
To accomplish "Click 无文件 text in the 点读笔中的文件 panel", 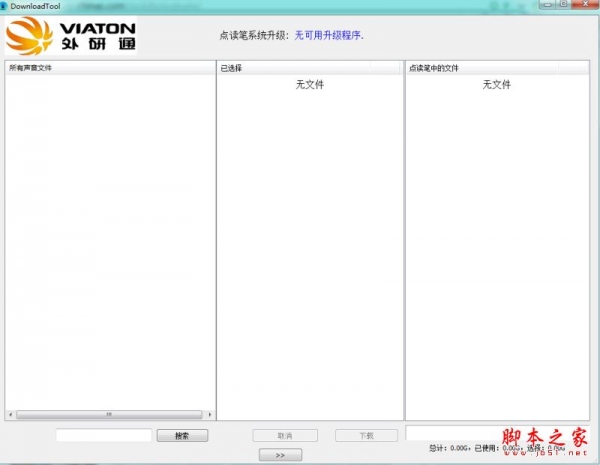I will click(x=497, y=85).
